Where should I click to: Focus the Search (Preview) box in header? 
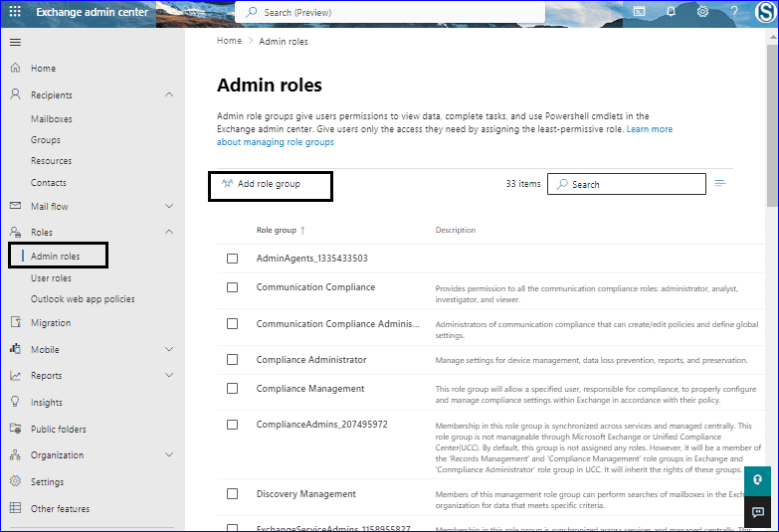(x=390, y=12)
